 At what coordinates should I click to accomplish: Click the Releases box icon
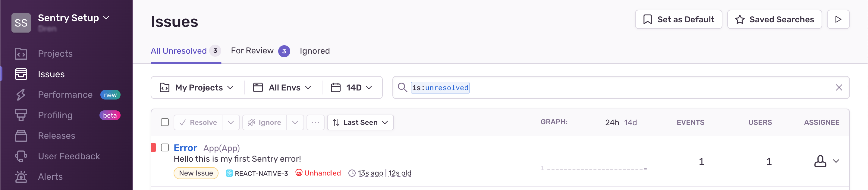pyautogui.click(x=21, y=136)
